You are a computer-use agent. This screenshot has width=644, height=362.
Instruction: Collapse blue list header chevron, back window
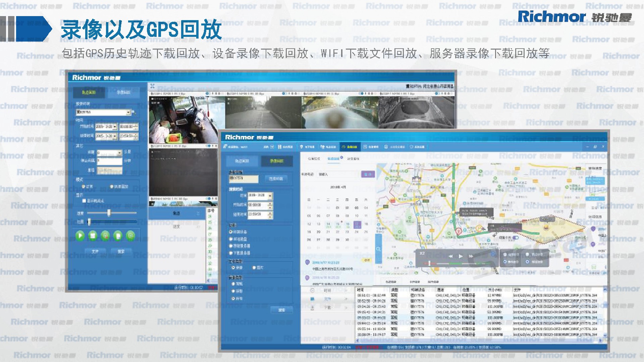(198, 213)
